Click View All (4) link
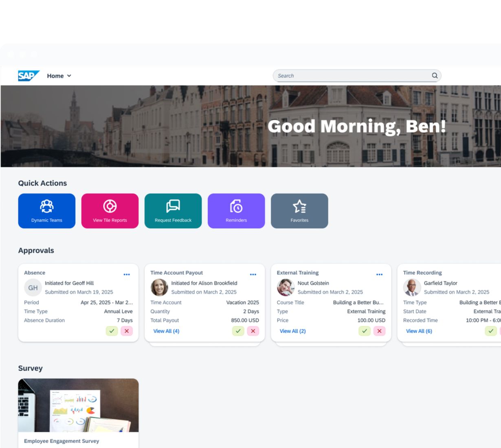This screenshot has height=448, width=501. pos(166,331)
